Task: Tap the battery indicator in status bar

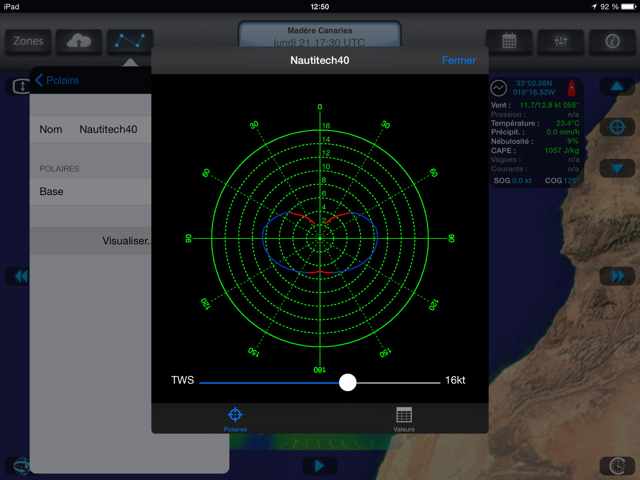Action: [629, 7]
